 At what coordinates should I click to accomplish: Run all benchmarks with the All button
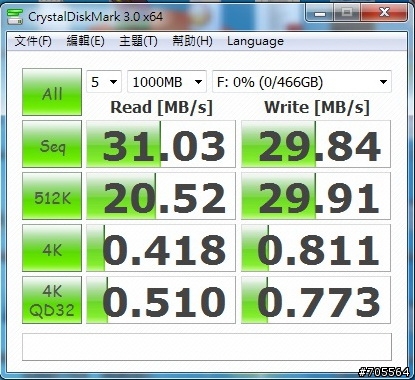click(52, 92)
